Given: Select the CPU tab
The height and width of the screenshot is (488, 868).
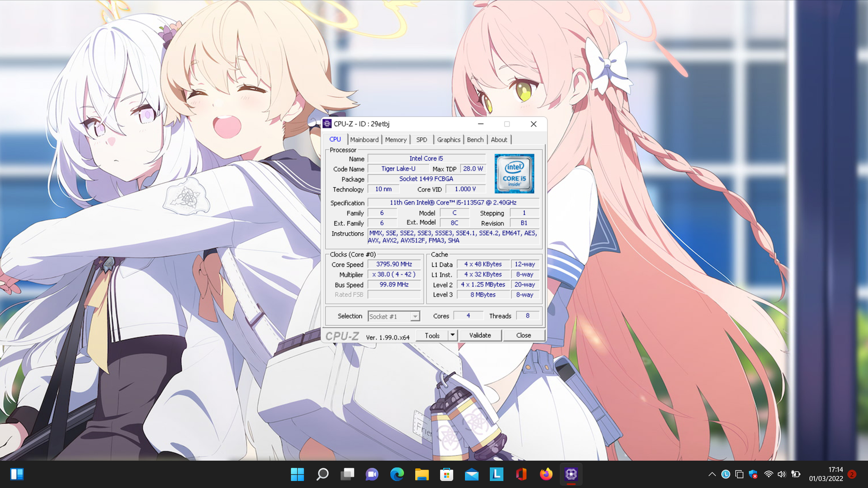Looking at the screenshot, I should click(x=335, y=139).
